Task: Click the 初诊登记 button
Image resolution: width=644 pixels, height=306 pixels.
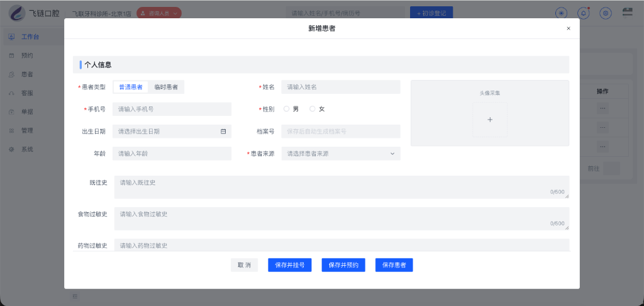Action: (431, 13)
